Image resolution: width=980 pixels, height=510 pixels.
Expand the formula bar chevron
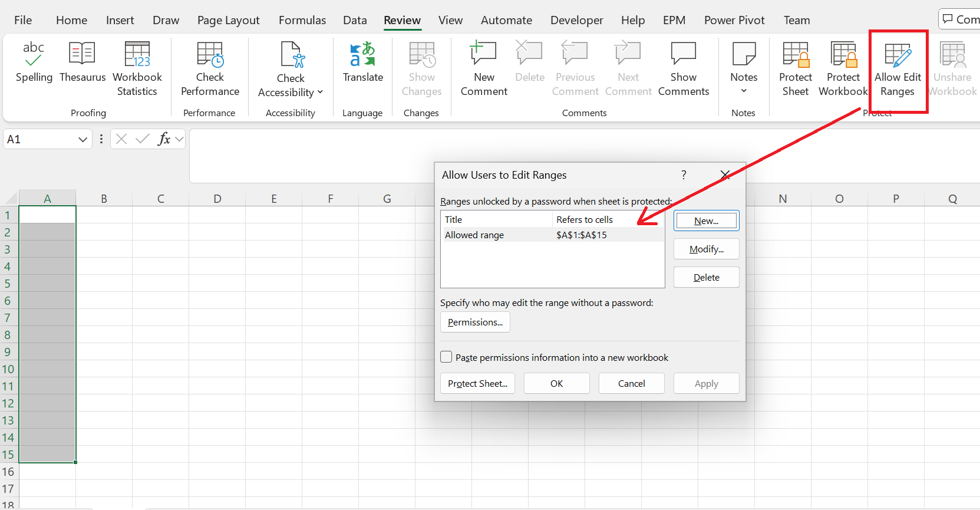tap(179, 139)
